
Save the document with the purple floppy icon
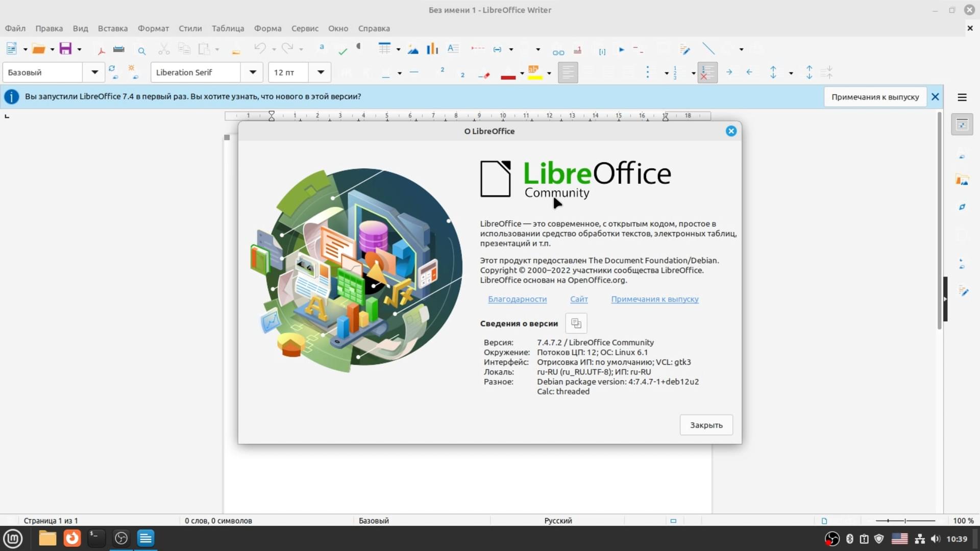pos(65,49)
